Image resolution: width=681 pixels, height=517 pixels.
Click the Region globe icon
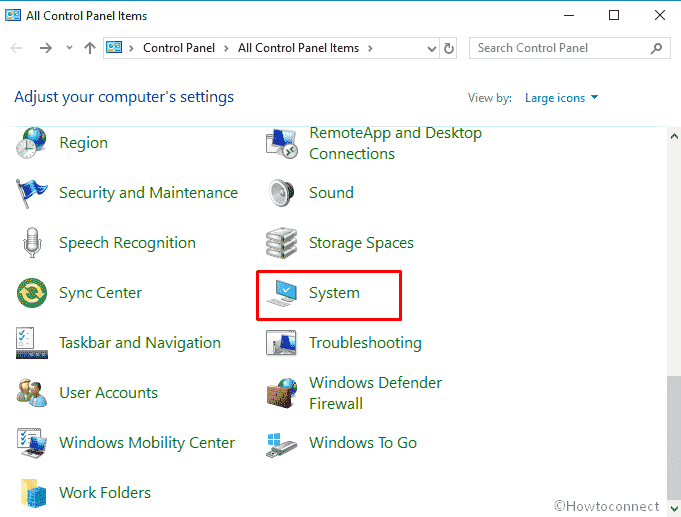[32, 143]
